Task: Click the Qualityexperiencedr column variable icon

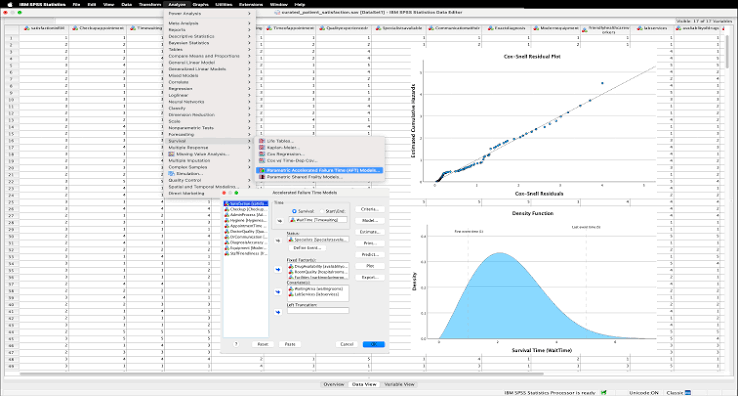Action: pos(322,28)
